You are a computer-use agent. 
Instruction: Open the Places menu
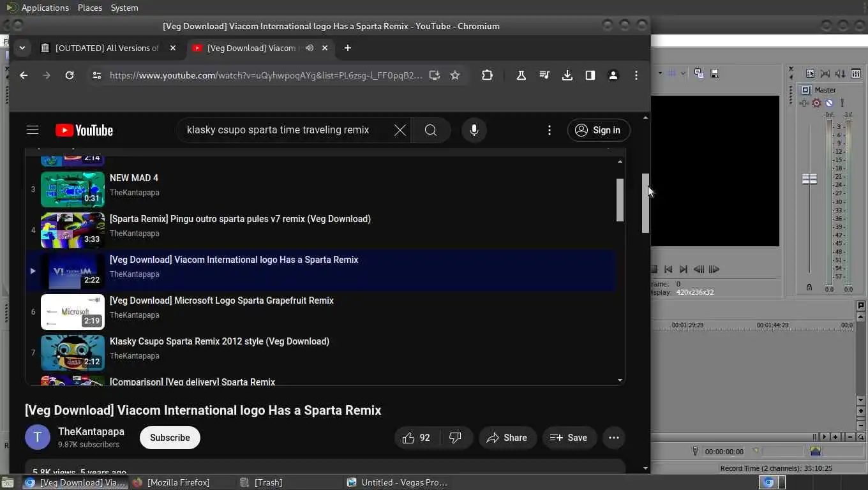tap(90, 8)
